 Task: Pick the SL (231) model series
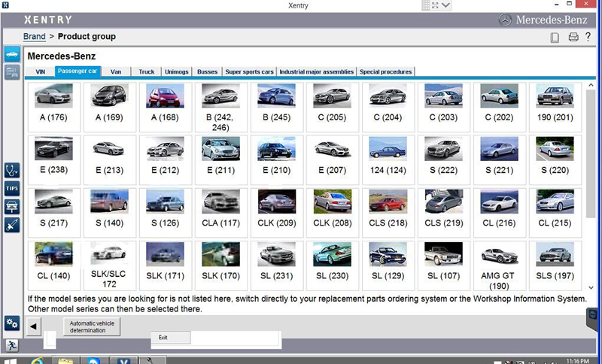point(276,265)
